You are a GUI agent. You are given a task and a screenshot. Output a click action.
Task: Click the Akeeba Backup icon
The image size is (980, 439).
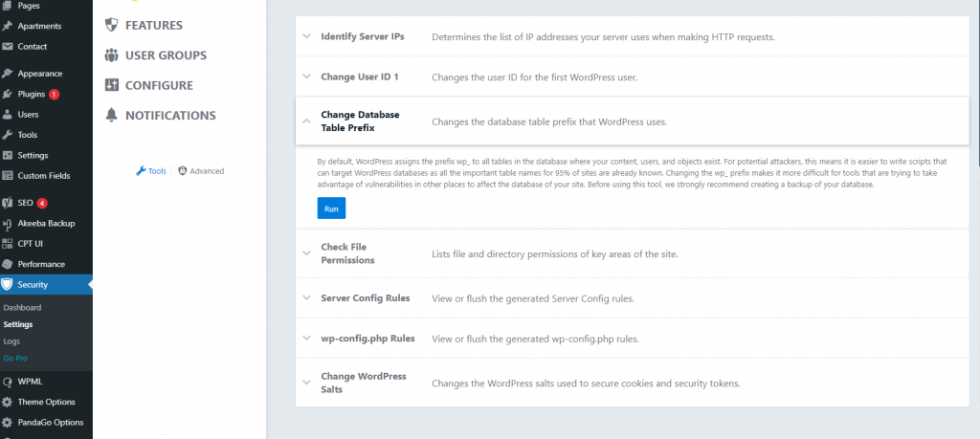tap(8, 223)
